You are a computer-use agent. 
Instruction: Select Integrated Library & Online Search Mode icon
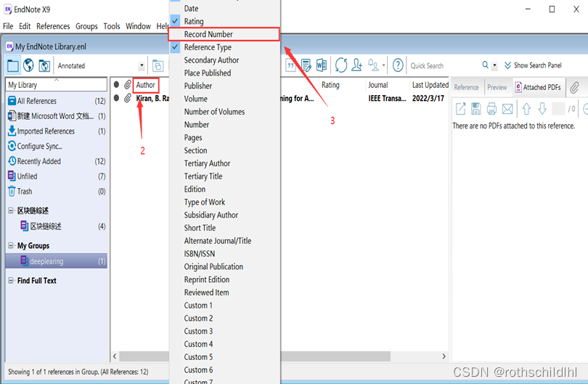44,65
